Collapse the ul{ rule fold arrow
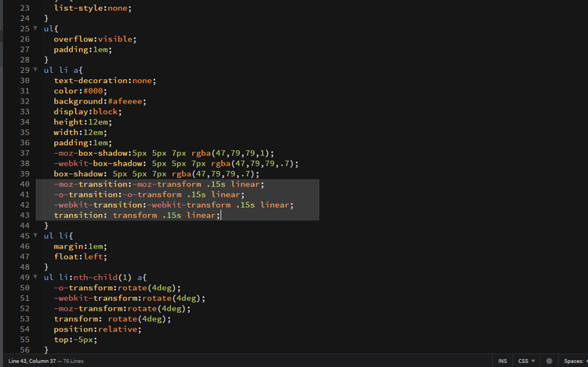588x367 pixels. (x=35, y=28)
